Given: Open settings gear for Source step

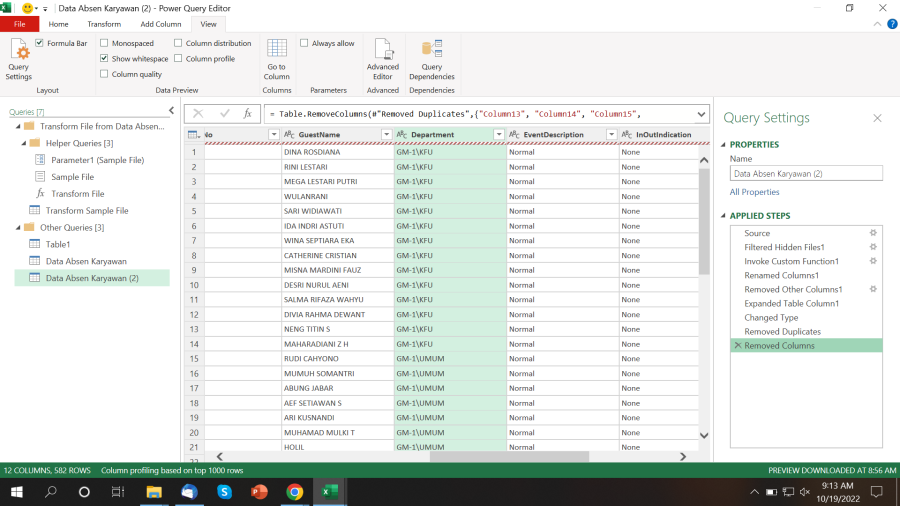Looking at the screenshot, I should tap(873, 233).
